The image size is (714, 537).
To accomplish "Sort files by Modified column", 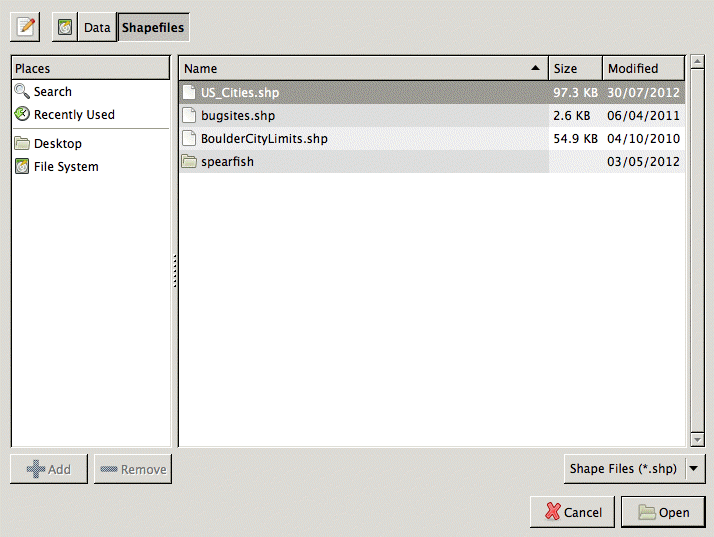I will tap(643, 69).
